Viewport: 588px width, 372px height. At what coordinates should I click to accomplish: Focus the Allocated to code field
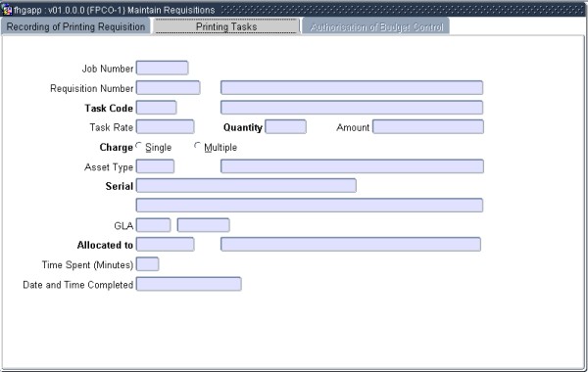[x=165, y=245]
